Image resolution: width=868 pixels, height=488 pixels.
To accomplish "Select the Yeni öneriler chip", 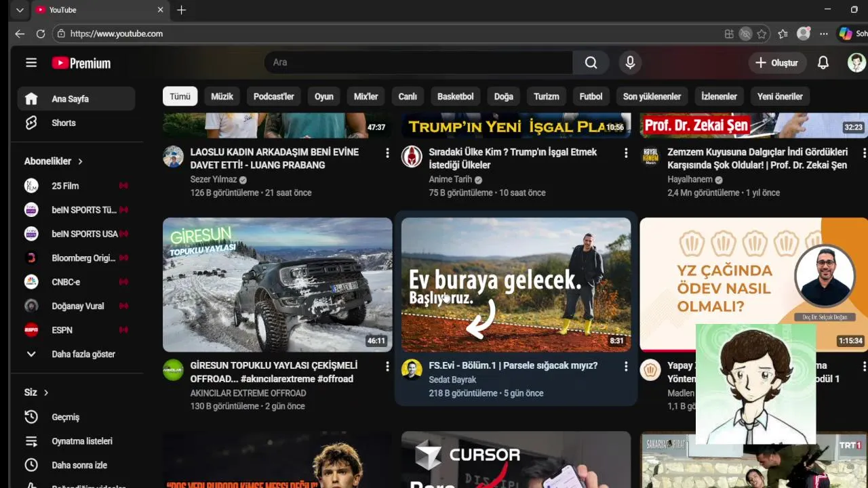I will click(x=780, y=96).
